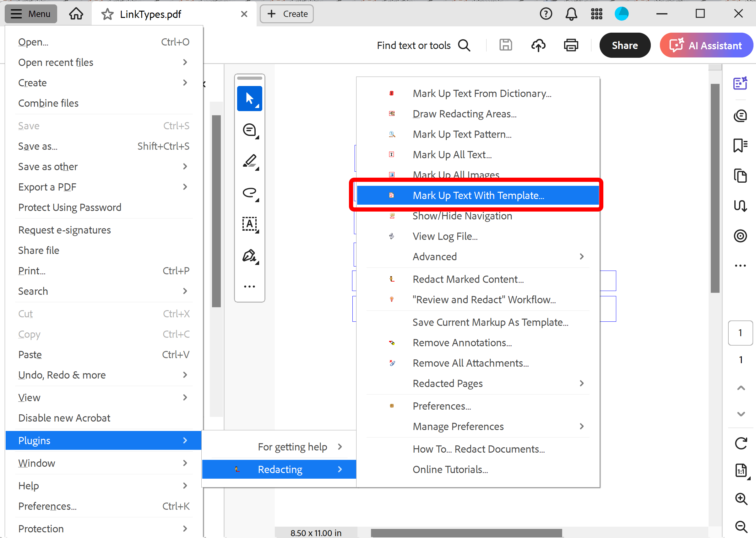Click the horizontal scrollbar thumb
This screenshot has width=756, height=538.
[x=466, y=533]
